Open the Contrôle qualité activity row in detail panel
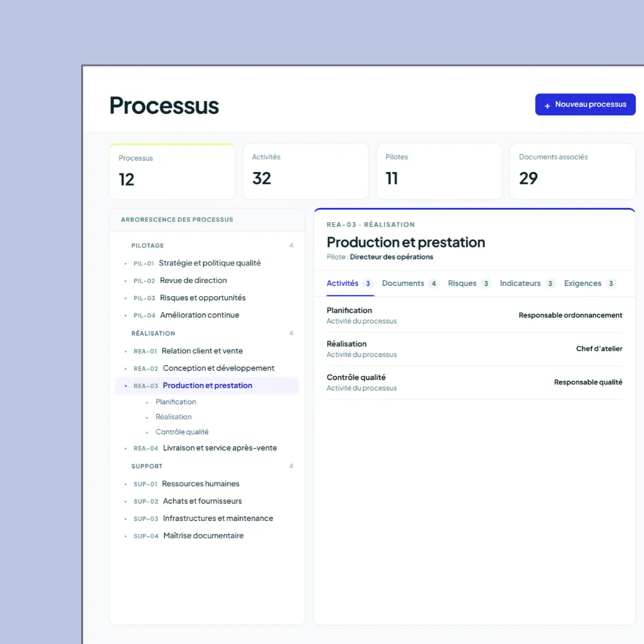This screenshot has height=644, width=644. [475, 383]
